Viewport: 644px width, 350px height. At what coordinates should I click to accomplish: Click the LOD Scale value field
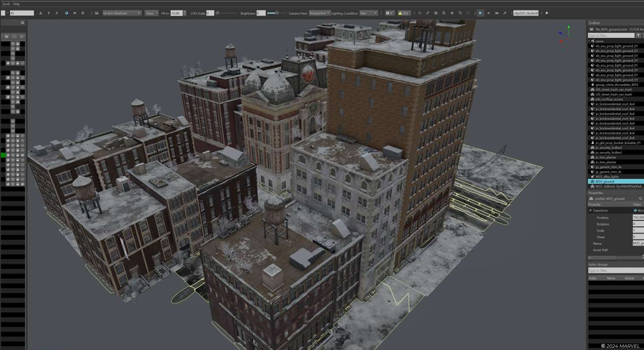click(210, 13)
